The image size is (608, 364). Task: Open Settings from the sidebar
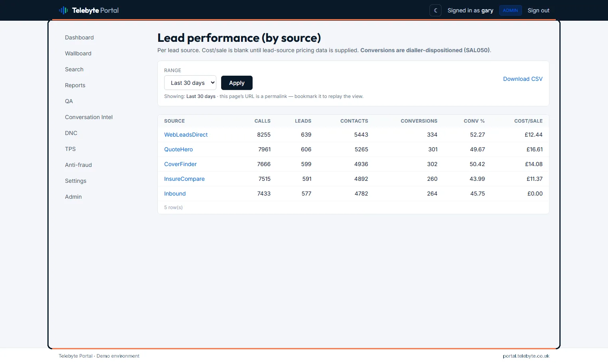76,181
